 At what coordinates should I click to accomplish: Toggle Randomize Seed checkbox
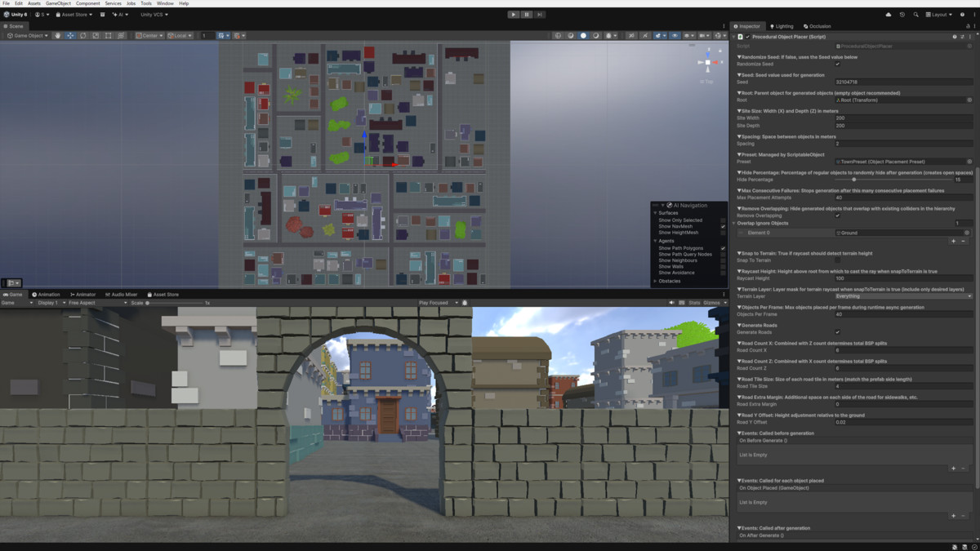pos(837,64)
